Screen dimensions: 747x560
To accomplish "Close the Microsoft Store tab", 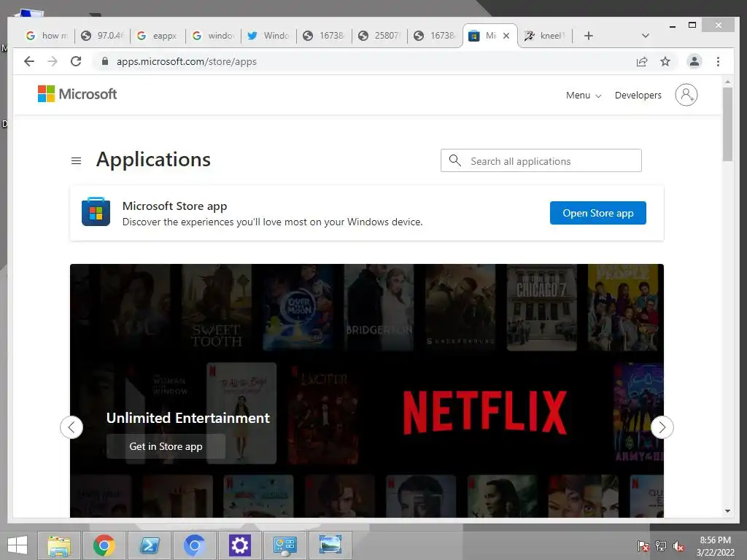I will (506, 36).
